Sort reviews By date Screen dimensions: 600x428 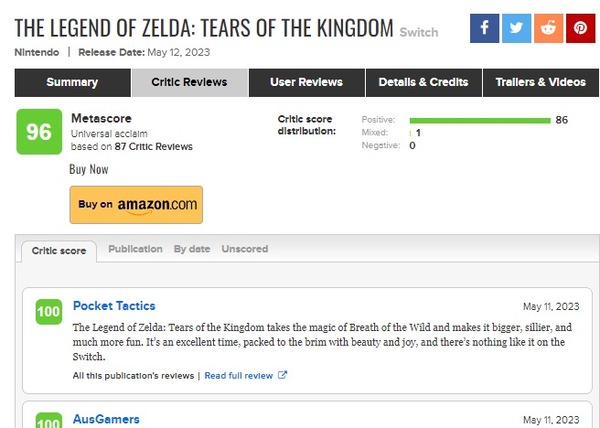[x=192, y=249]
